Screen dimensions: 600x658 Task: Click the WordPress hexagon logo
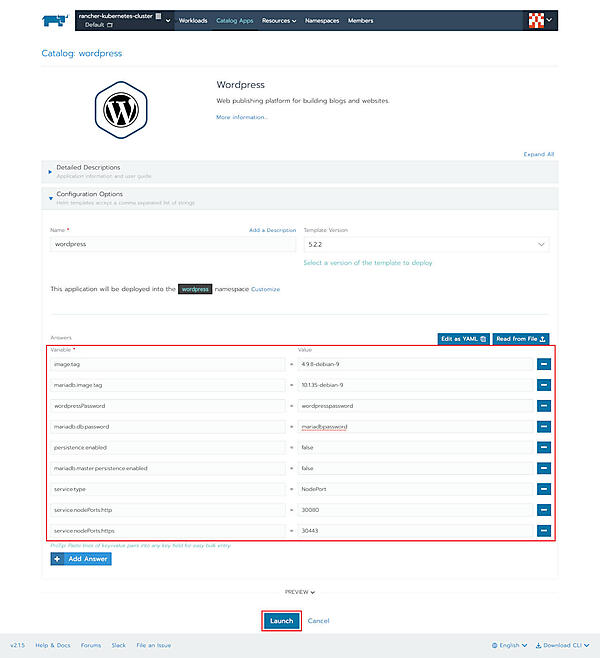121,110
